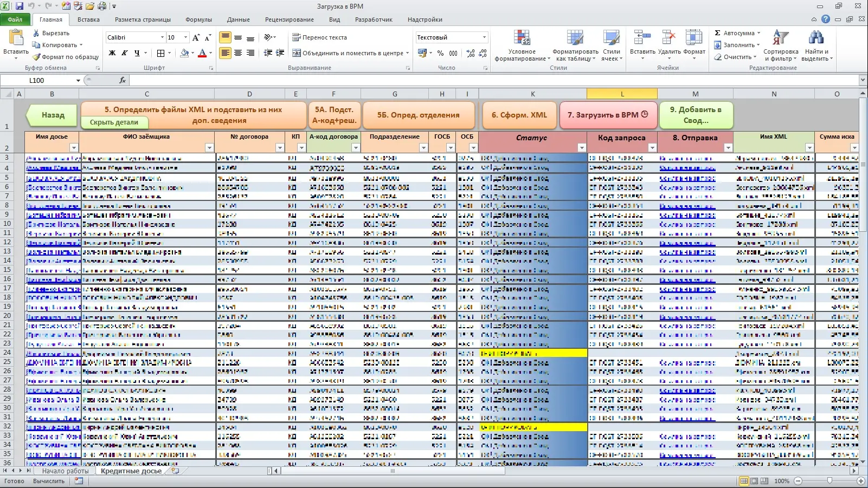Click the insert function fx icon
The height and width of the screenshot is (488, 868).
click(123, 80)
